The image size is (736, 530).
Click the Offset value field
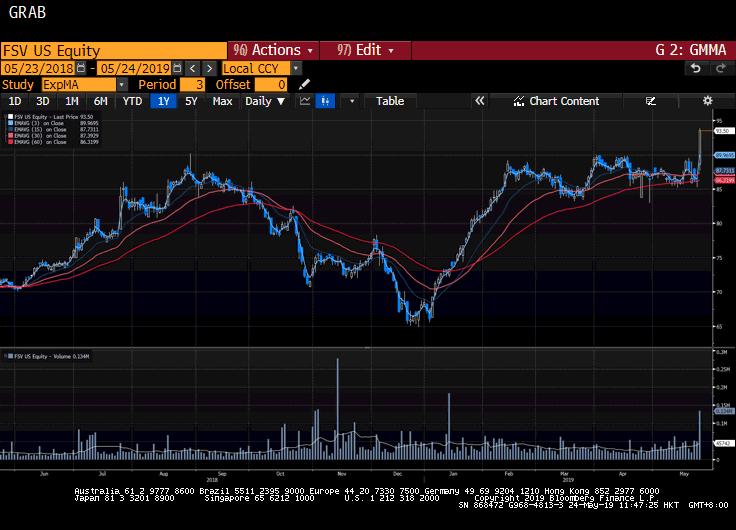271,84
